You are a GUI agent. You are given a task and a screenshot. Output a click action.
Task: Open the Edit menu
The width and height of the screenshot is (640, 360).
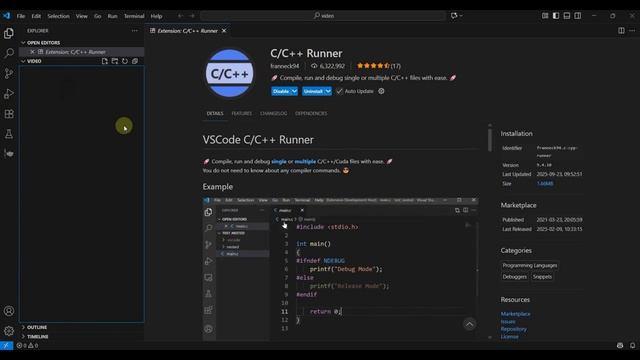pos(36,16)
